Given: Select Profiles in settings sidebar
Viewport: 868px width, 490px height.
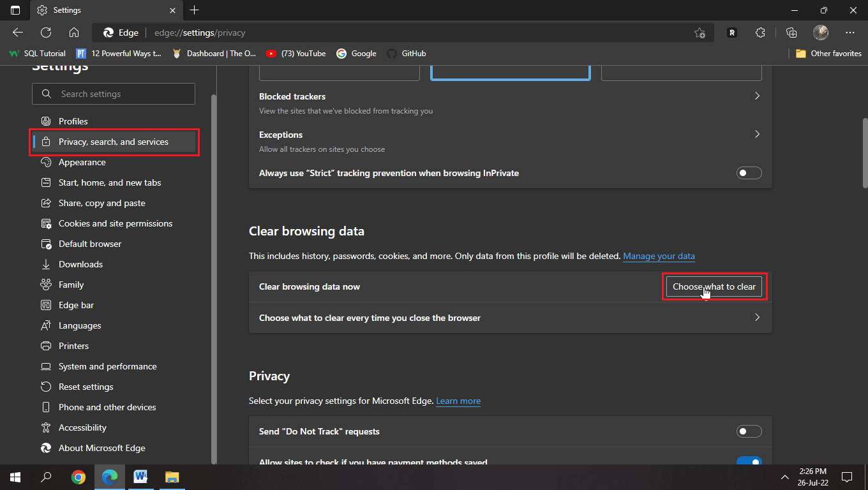Looking at the screenshot, I should coord(114,121).
